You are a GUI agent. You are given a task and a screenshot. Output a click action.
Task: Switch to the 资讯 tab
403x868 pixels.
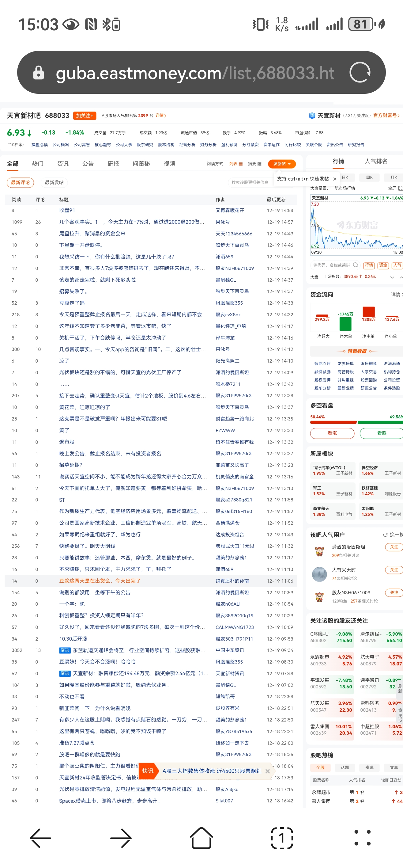(x=62, y=164)
